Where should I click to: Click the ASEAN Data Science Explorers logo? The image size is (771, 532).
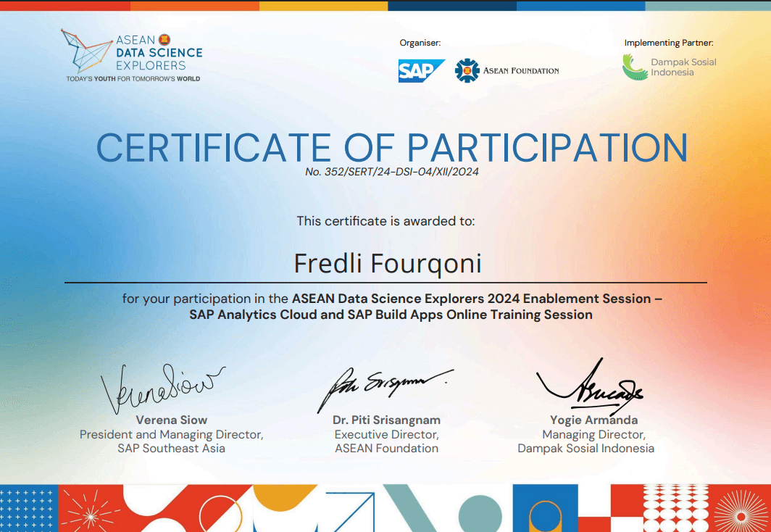click(x=130, y=57)
